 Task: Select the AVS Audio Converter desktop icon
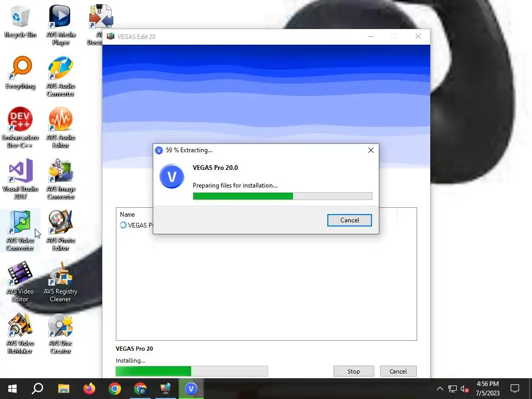tap(60, 76)
